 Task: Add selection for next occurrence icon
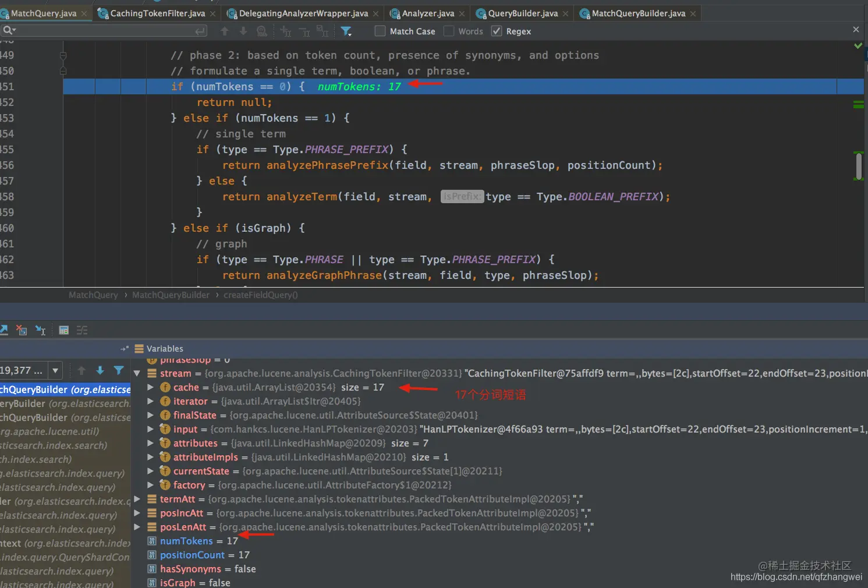coord(286,31)
